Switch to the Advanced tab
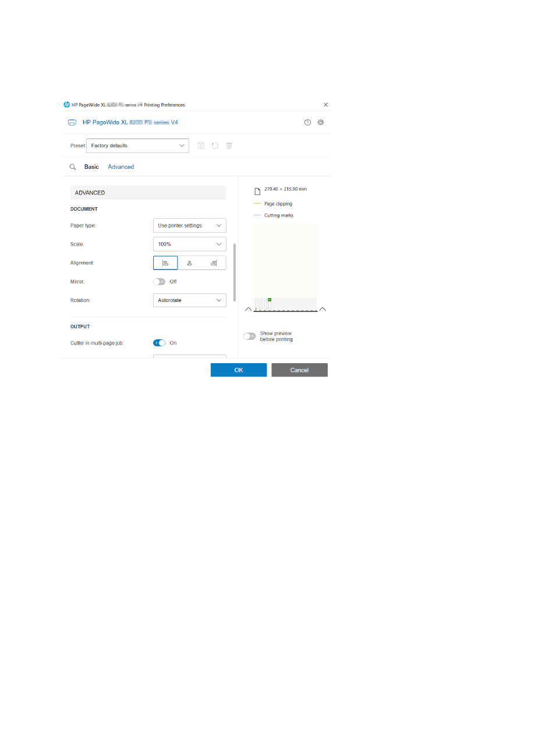This screenshot has width=553, height=756. [x=121, y=167]
